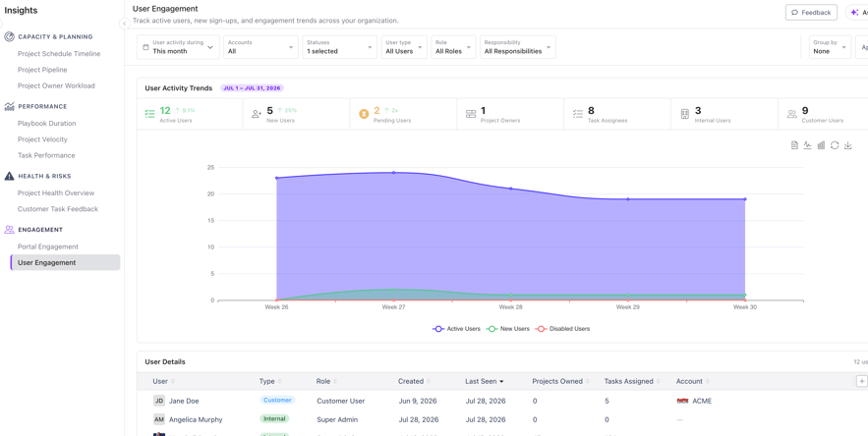This screenshot has height=436, width=868.
Task: Open the Group by dropdown
Action: tap(830, 47)
